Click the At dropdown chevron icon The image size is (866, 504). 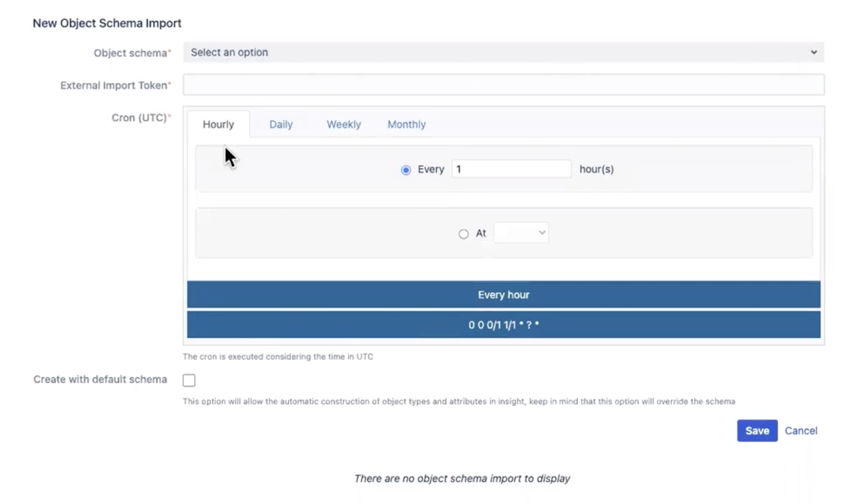pos(541,232)
